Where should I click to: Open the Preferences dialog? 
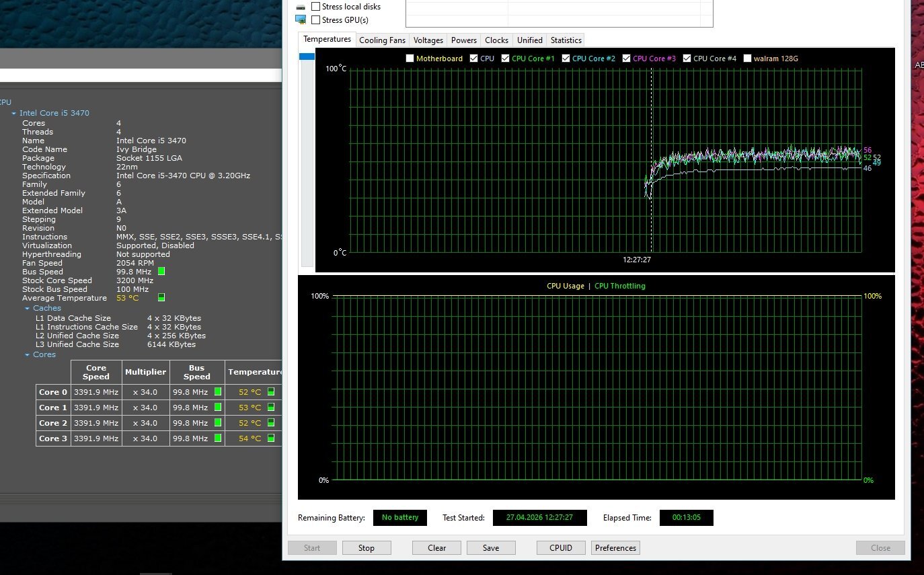click(x=615, y=547)
